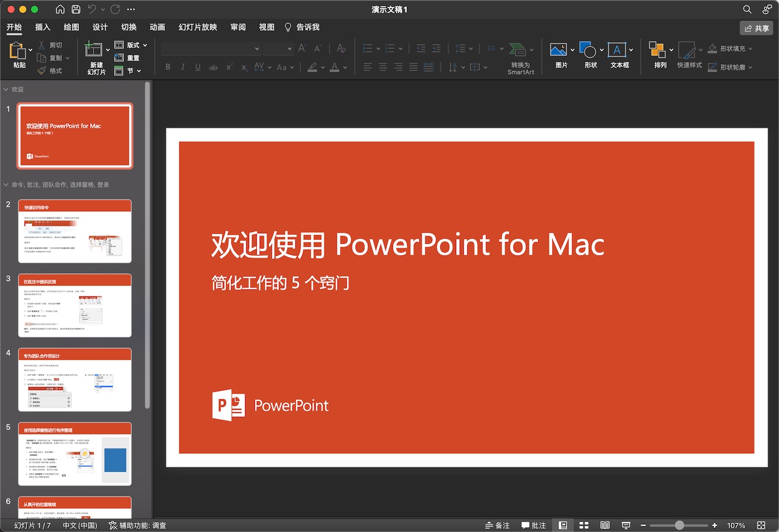Click the Paste clipboard icon

[x=18, y=51]
